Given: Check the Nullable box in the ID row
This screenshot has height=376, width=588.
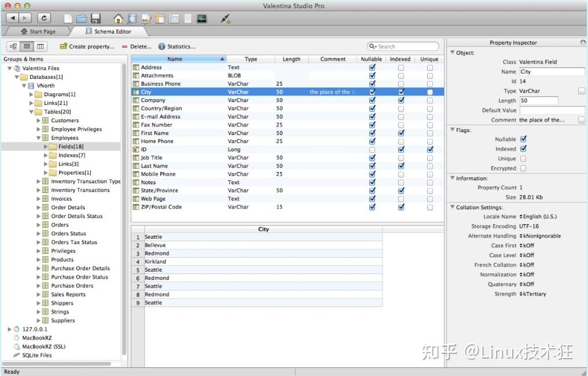Looking at the screenshot, I should [x=372, y=149].
